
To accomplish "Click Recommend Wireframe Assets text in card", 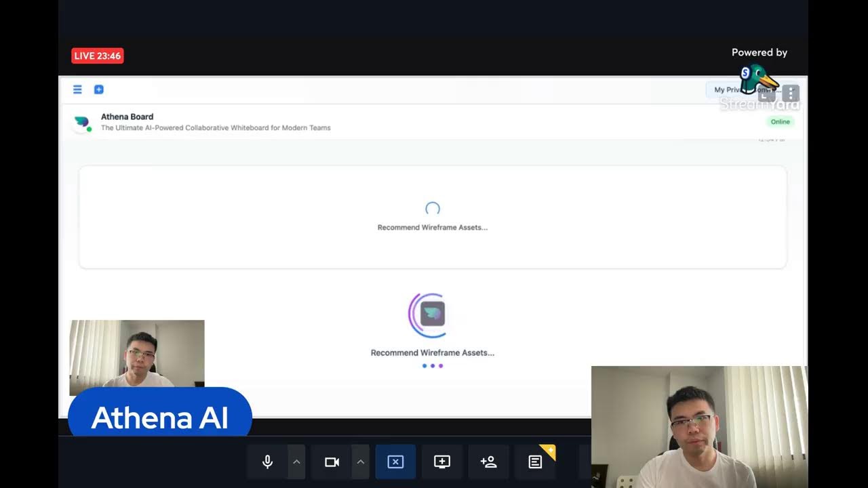I will click(x=433, y=228).
